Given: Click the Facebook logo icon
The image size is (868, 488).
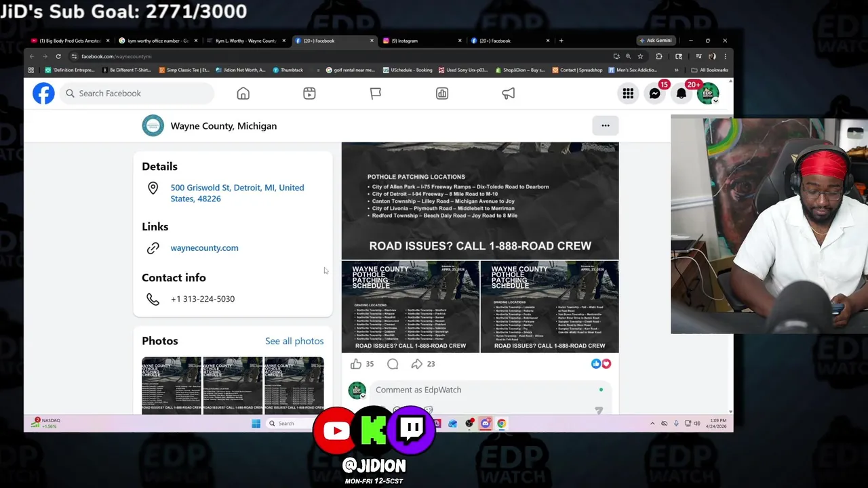Looking at the screenshot, I should click(x=43, y=93).
